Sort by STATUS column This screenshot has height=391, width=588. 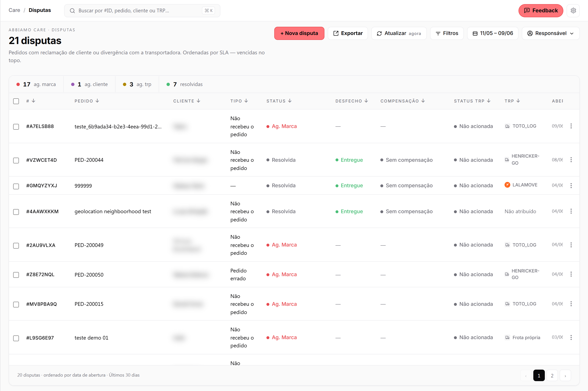coord(279,101)
